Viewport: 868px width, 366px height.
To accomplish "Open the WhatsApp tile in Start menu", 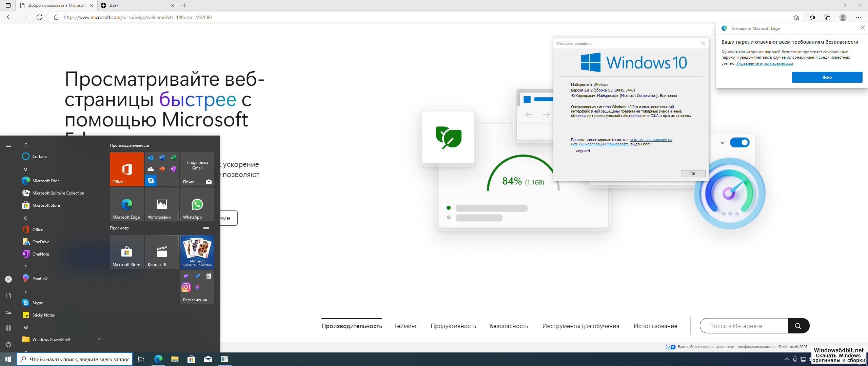I will coord(197,204).
